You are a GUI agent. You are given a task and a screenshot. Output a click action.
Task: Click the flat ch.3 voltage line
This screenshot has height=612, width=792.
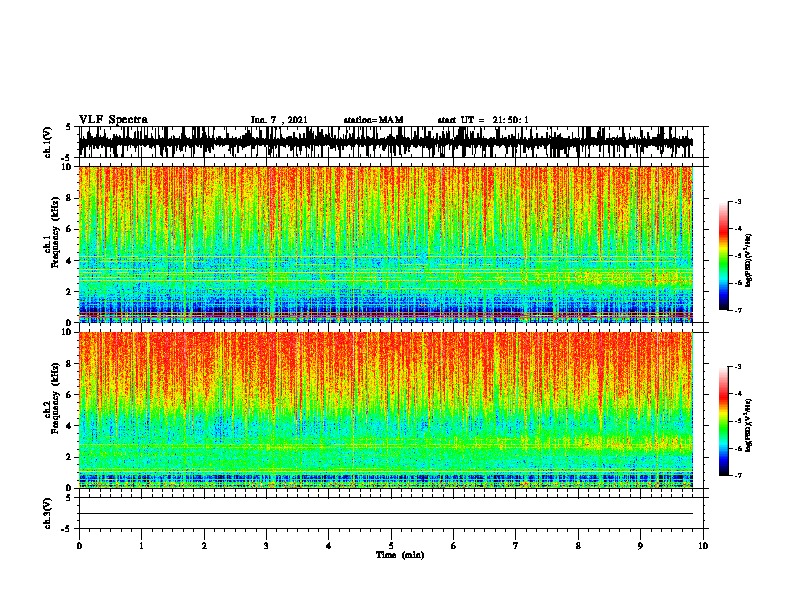coord(386,514)
